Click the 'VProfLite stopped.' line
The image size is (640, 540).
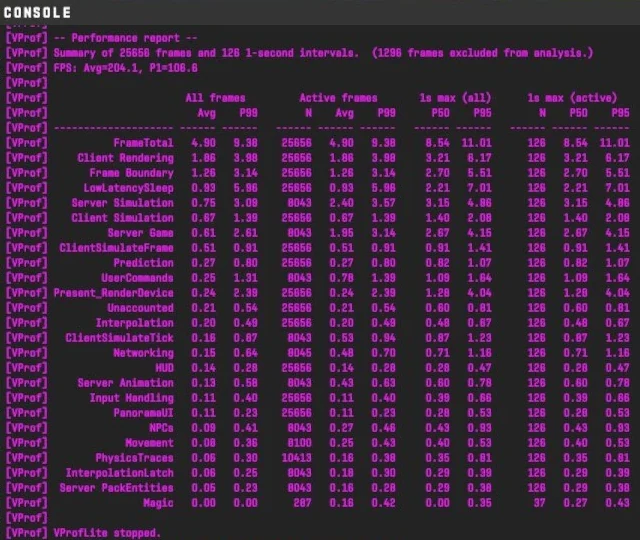(x=107, y=533)
